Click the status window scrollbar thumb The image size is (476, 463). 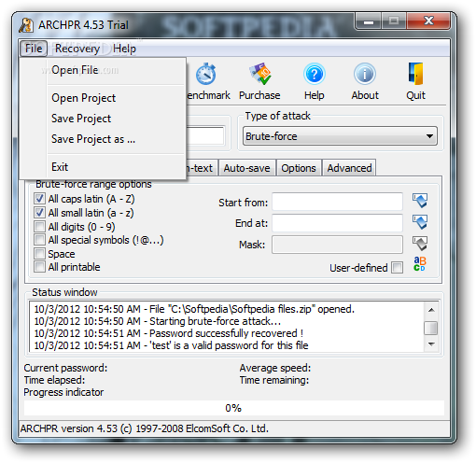(431, 328)
